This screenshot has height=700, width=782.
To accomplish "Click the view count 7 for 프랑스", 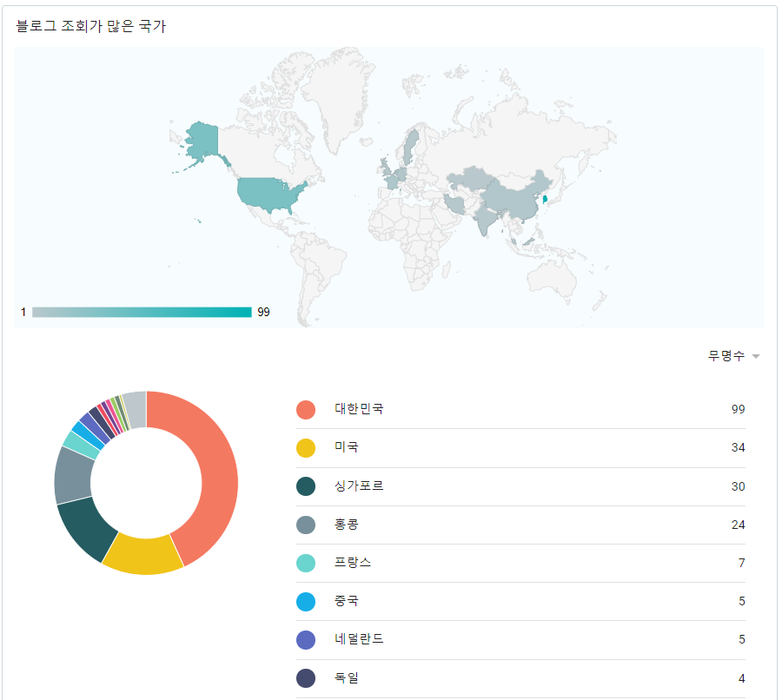I will pyautogui.click(x=742, y=564).
